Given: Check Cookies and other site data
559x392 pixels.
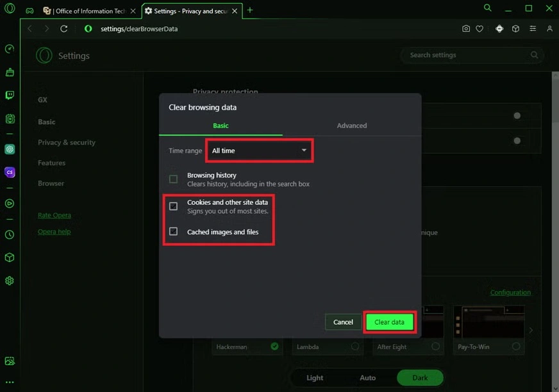Looking at the screenshot, I should pyautogui.click(x=173, y=206).
